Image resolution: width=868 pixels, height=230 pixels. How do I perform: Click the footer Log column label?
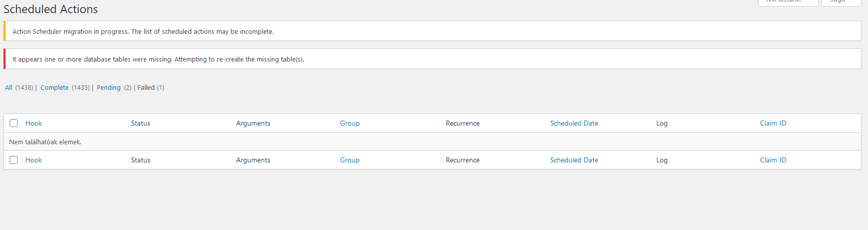[662, 160]
